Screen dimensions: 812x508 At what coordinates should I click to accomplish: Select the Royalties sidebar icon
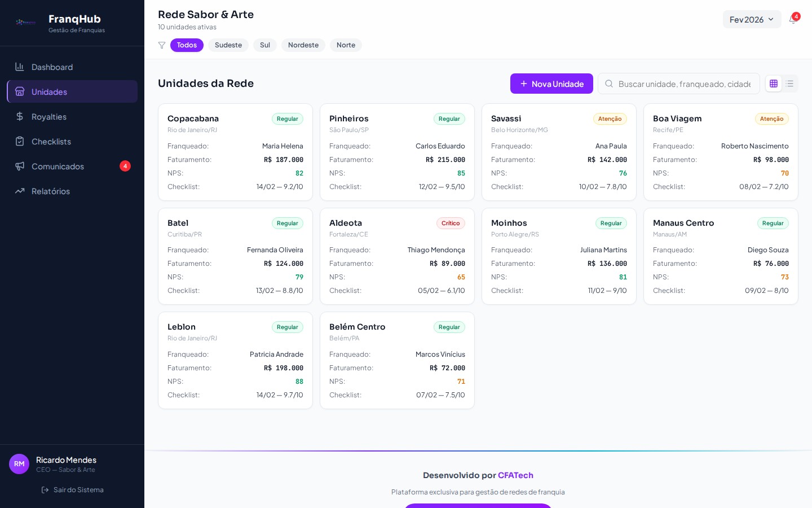20,116
